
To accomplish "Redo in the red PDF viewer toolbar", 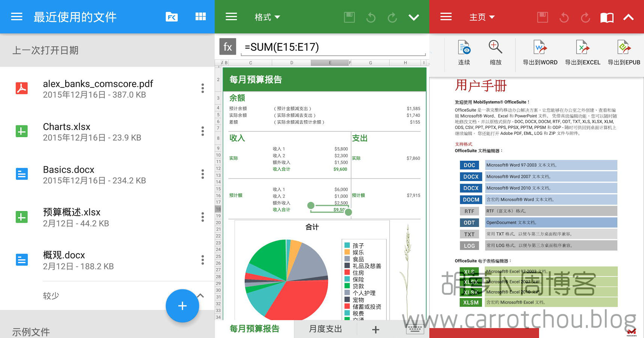I will pyautogui.click(x=585, y=17).
